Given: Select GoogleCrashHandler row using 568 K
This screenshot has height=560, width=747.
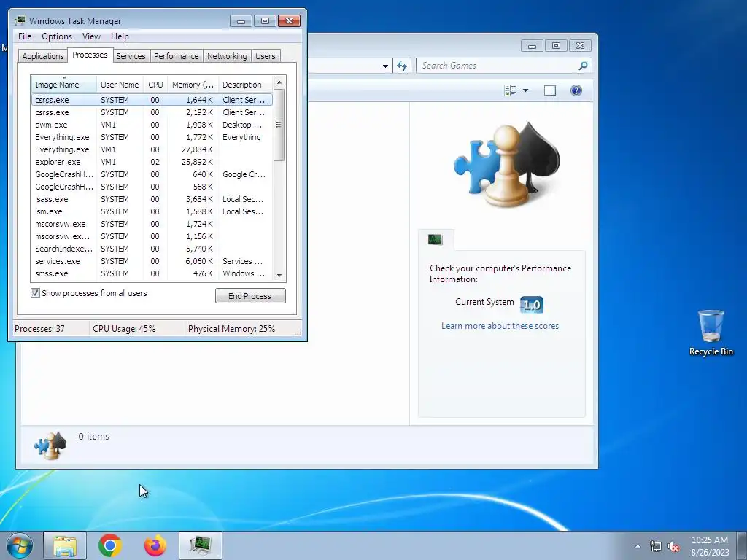Looking at the screenshot, I should [152, 187].
